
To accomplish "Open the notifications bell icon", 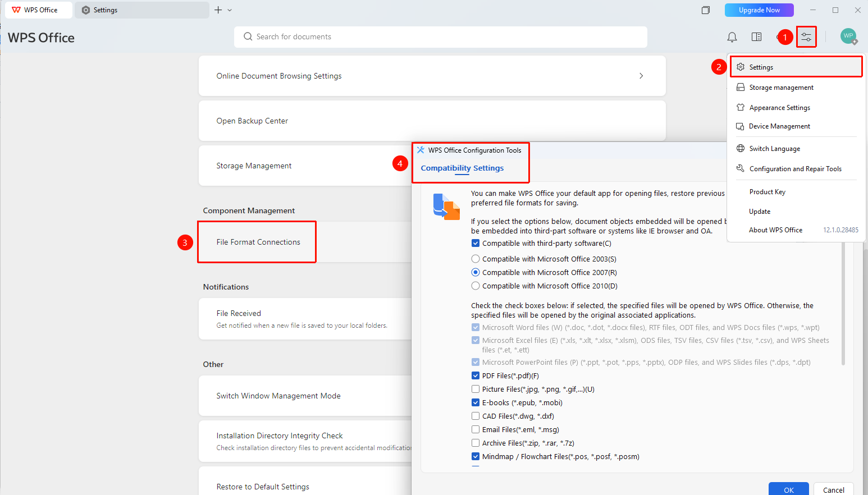I will point(732,37).
